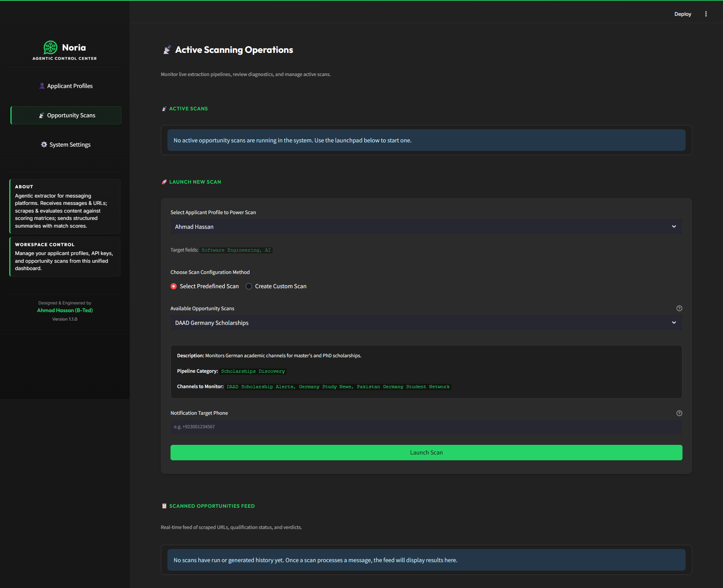This screenshot has height=588, width=723.
Task: Click the WORKSPACE CONTROL card
Action: pyautogui.click(x=65, y=257)
